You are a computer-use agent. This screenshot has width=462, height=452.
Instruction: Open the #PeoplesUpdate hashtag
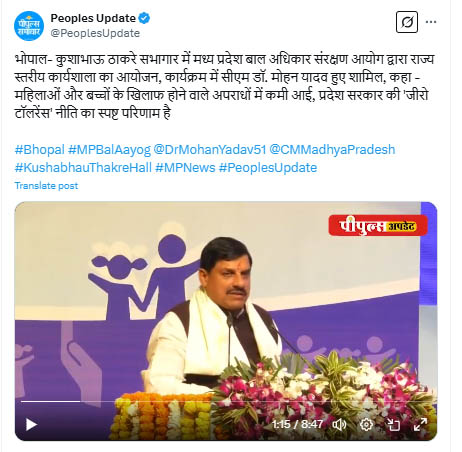point(268,168)
